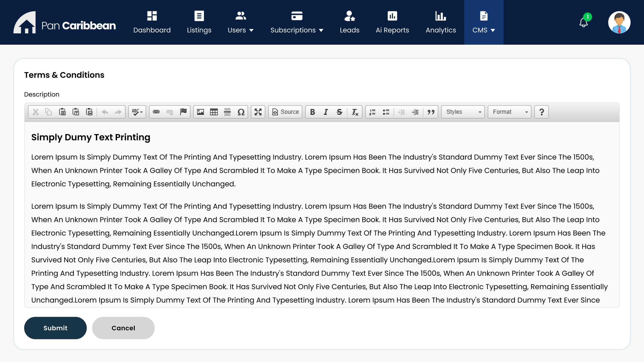Click the Cut icon in editor toolbar
This screenshot has height=362, width=644.
click(x=36, y=112)
